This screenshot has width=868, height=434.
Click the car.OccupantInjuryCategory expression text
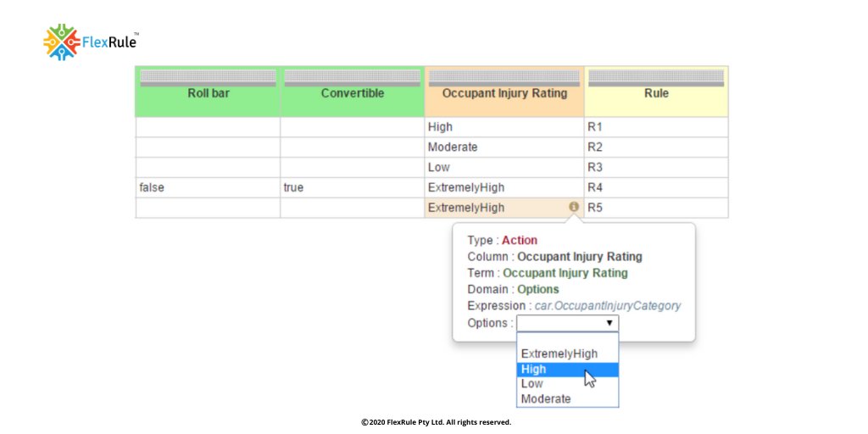point(607,305)
